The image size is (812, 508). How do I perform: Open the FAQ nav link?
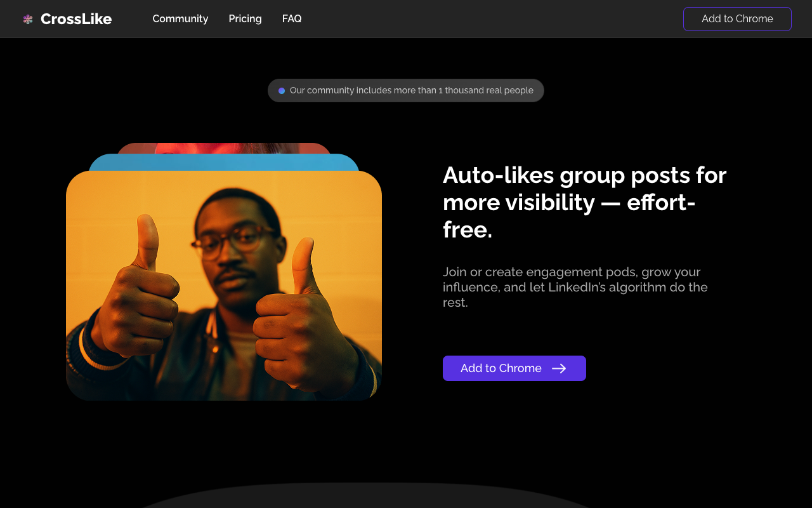(292, 19)
